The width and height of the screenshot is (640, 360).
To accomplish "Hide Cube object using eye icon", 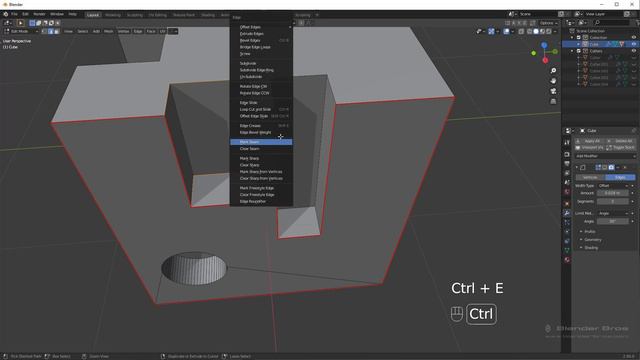I will coord(634,44).
